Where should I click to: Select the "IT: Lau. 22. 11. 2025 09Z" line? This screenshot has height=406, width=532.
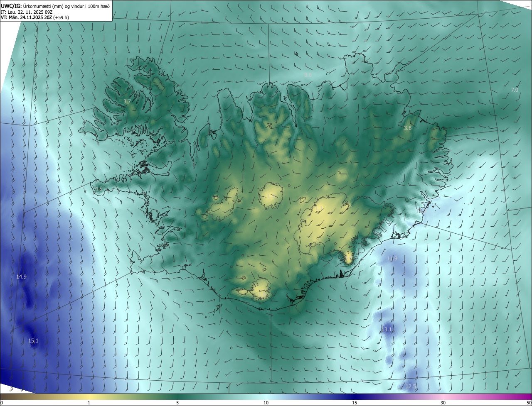click(x=26, y=12)
